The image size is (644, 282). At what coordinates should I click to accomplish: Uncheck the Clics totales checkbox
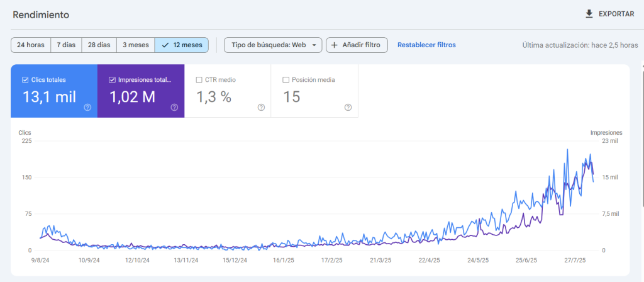tap(25, 80)
